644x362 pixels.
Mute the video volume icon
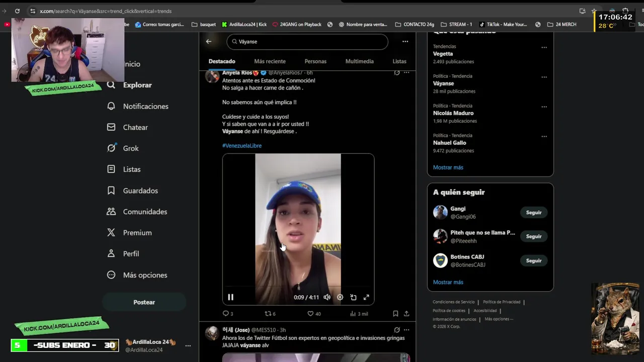click(327, 297)
